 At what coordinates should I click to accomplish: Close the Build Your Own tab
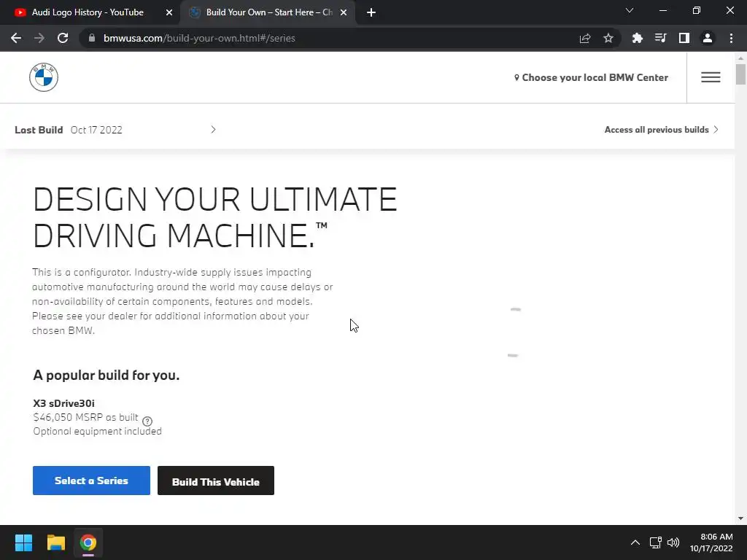(344, 12)
